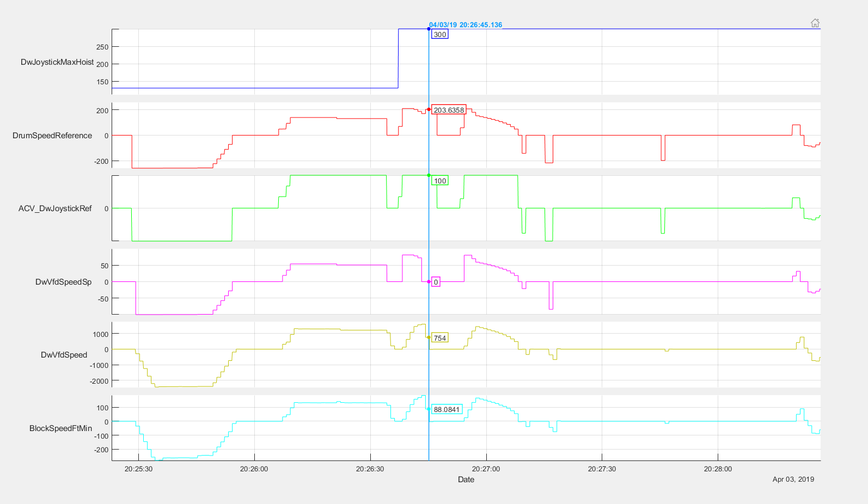The height and width of the screenshot is (504, 868).
Task: Click the 20:25:30 time tick label
Action: click(x=138, y=469)
